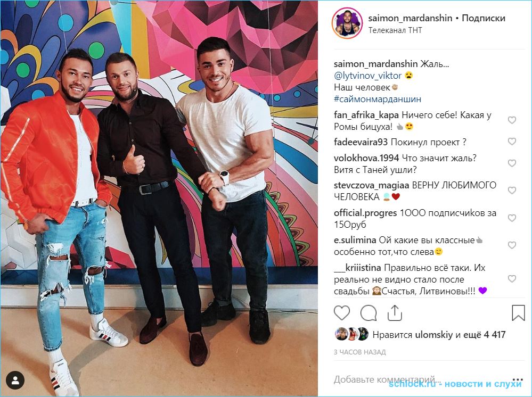Save post with bookmark icon
Viewport: 532px width, 397px height.
coord(518,312)
